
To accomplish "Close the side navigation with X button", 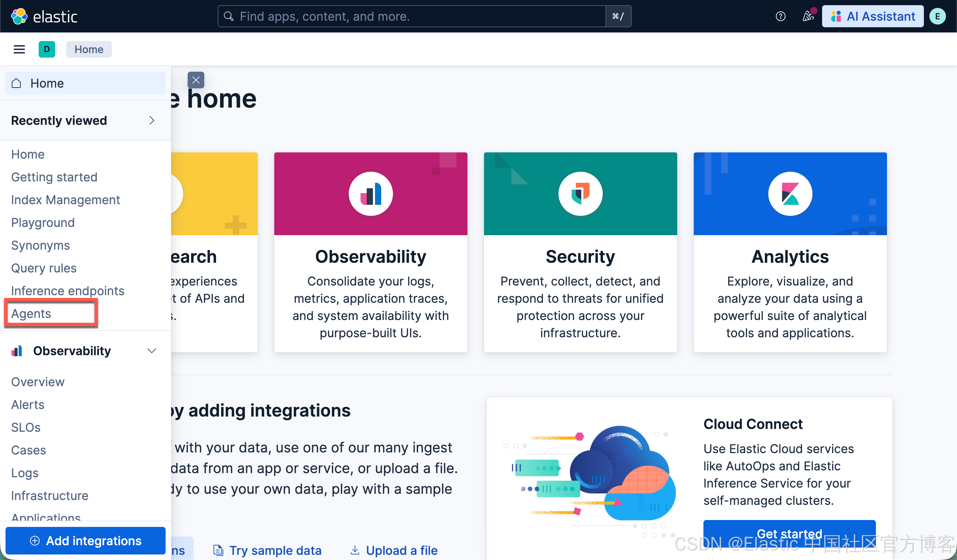I will click(196, 80).
